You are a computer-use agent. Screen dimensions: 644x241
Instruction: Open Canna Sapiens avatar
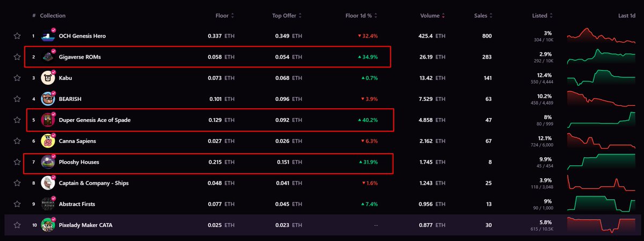[x=48, y=141]
